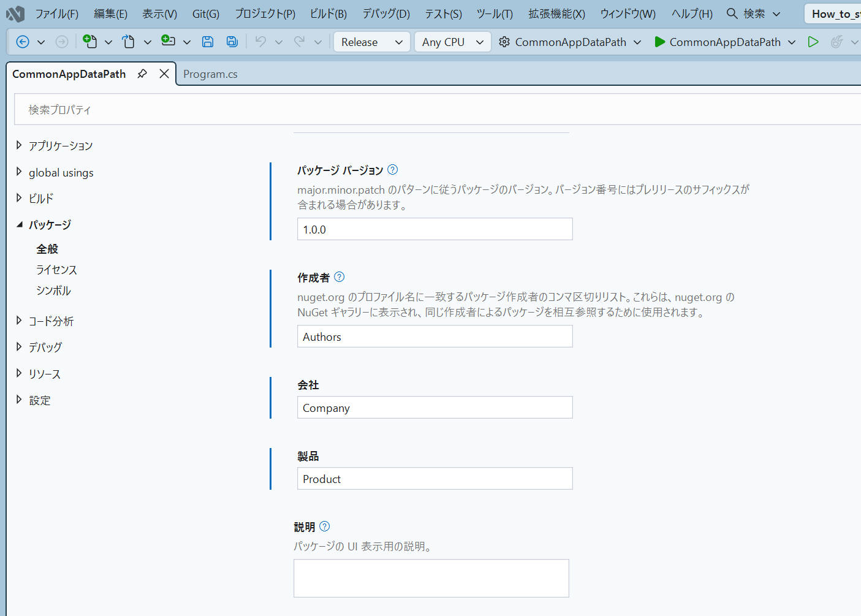Click the package version field showing 1.0.0
The width and height of the screenshot is (861, 616).
point(435,229)
